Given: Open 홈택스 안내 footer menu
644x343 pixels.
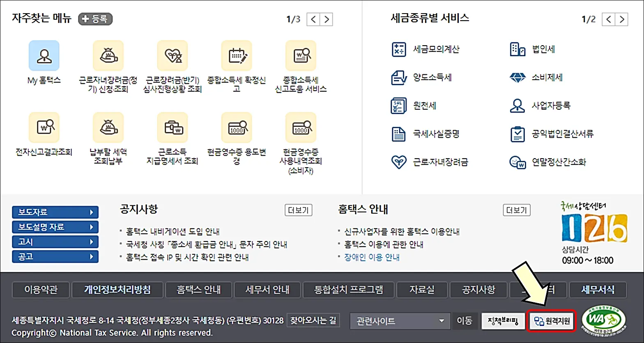Looking at the screenshot, I should click(x=199, y=290).
